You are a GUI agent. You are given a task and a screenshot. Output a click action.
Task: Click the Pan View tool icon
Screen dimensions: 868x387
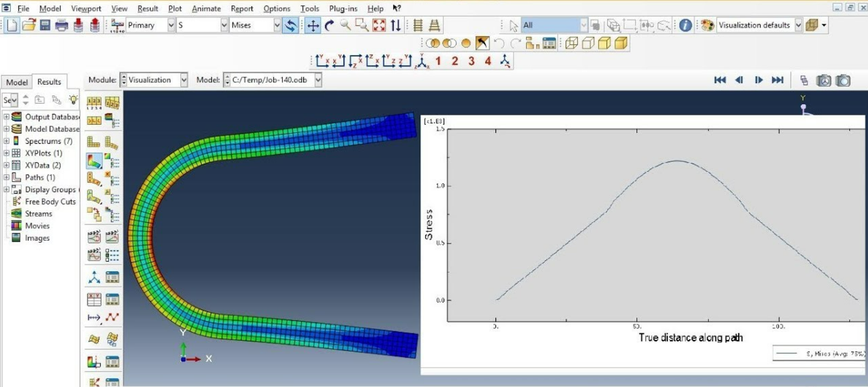click(313, 25)
